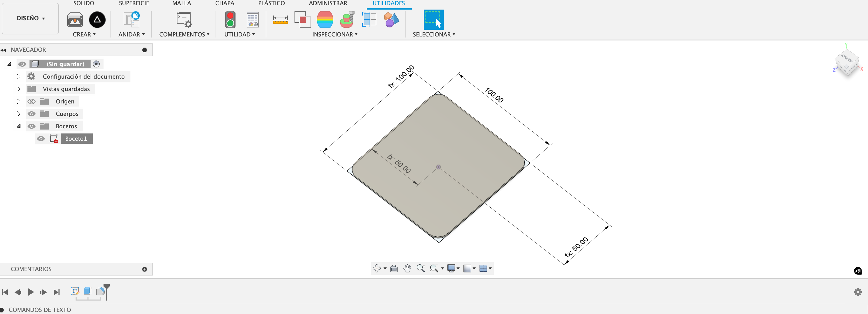Open the DISEÑO workspace dropdown
Viewport: 868px width, 314px height.
click(30, 18)
